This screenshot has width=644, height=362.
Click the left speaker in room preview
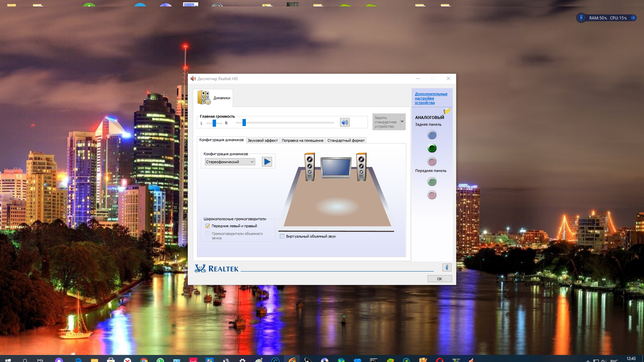pos(310,167)
